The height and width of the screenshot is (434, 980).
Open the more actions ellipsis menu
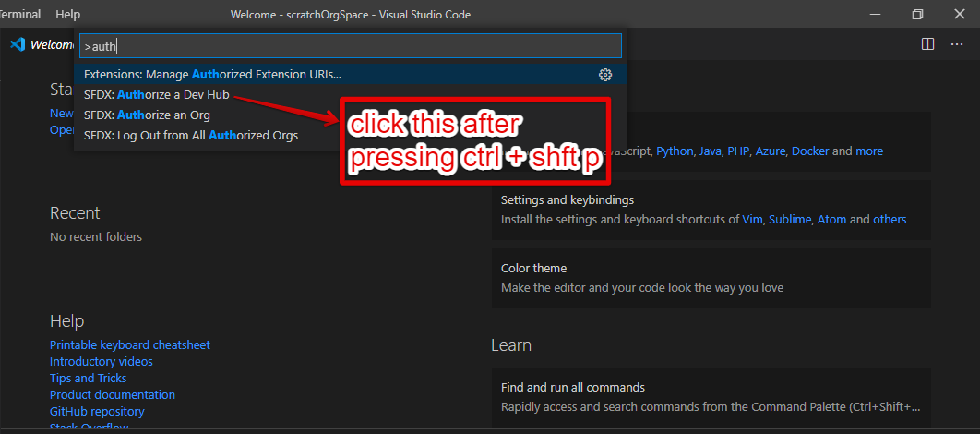pos(957,43)
